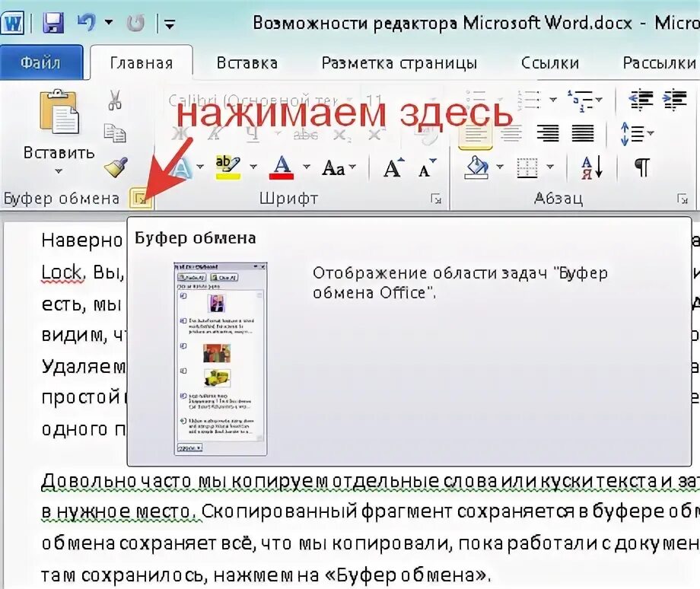Screen dimensions: 700x589
Task: Open the font color dropdown arrow
Action: [x=307, y=167]
